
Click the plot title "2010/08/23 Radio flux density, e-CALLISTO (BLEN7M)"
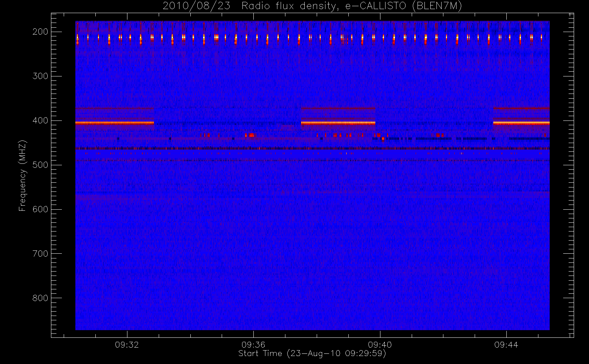coord(312,6)
